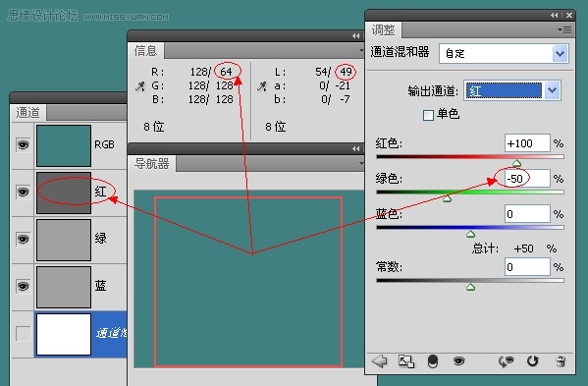Click the 绿色 slider handle

point(447,198)
